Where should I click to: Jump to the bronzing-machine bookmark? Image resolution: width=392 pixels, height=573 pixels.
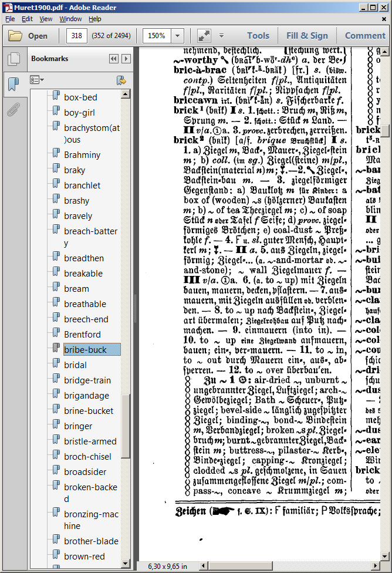pos(92,520)
